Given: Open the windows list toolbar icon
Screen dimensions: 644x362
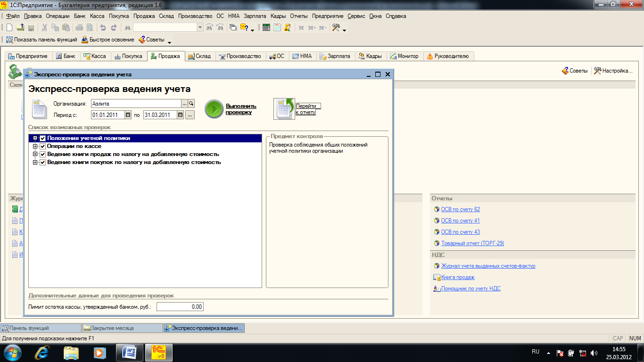Looking at the screenshot, I should click(x=233, y=28).
